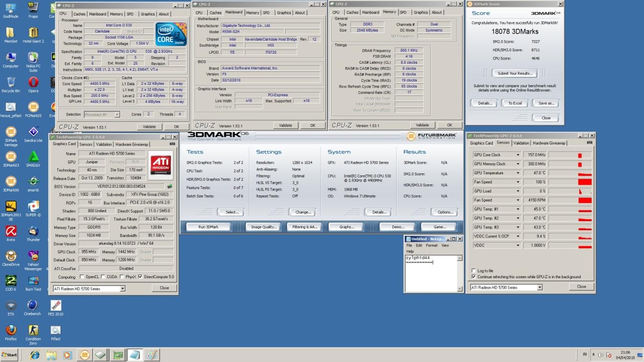Launch the PCMark05 desktop shortcut
The width and height of the screenshot is (644, 362).
pos(33,110)
